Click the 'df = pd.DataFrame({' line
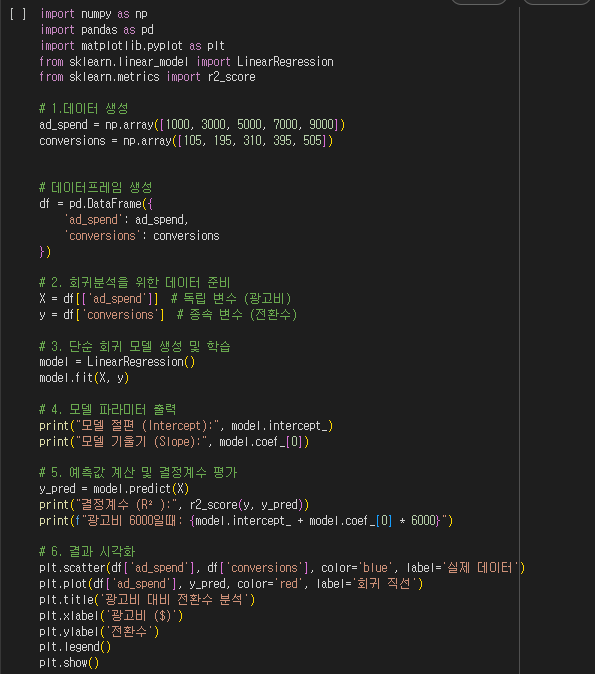Screen dimensions: 595x674 [96, 203]
